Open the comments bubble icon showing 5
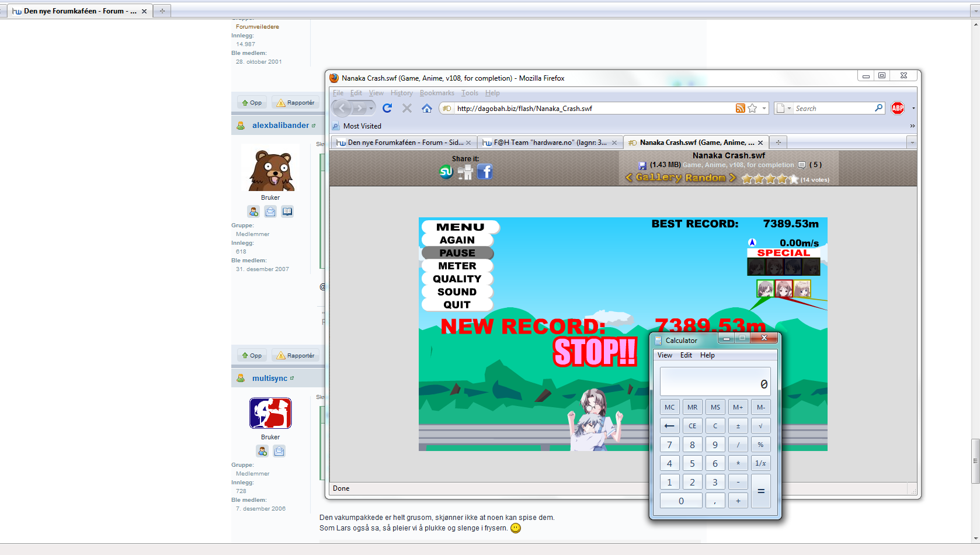The image size is (980, 555). coord(802,165)
